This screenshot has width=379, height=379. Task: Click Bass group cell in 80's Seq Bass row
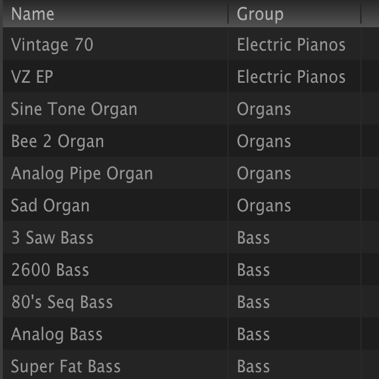pyautogui.click(x=253, y=302)
